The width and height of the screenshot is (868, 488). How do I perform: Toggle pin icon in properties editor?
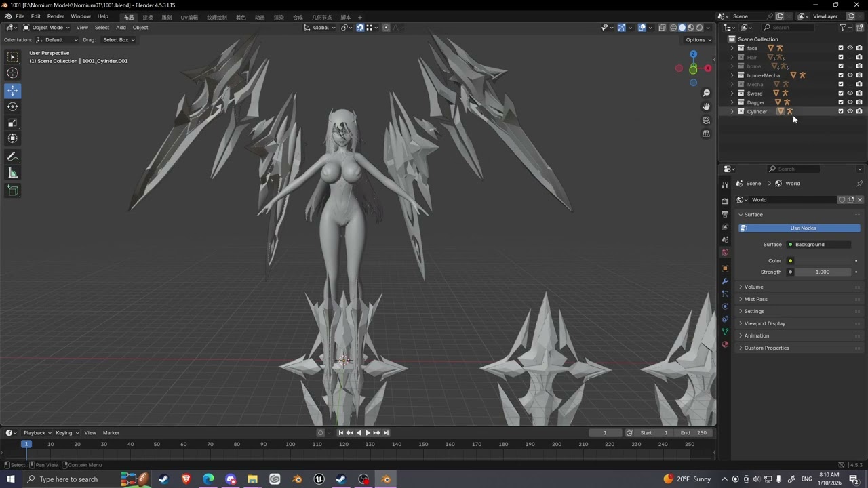click(x=859, y=184)
